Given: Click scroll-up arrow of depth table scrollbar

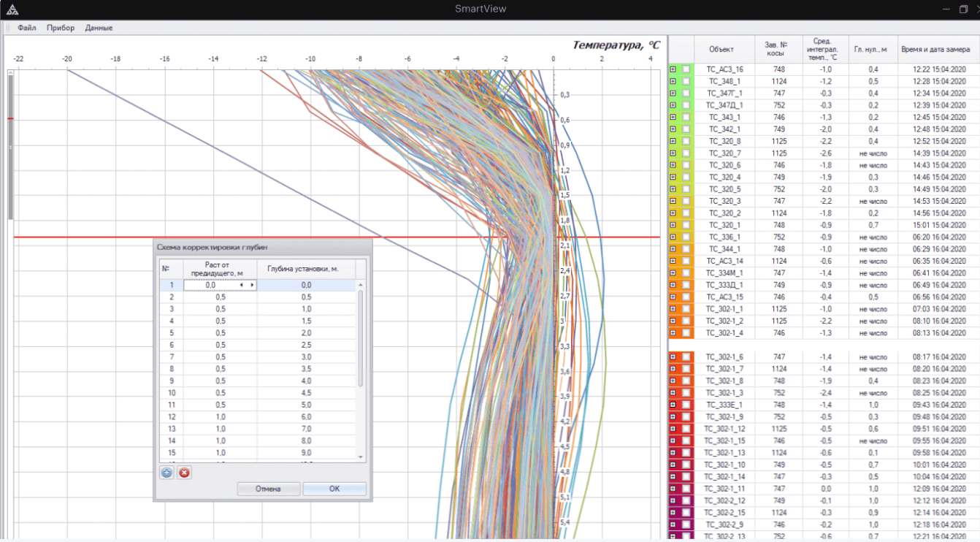Looking at the screenshot, I should pos(360,285).
